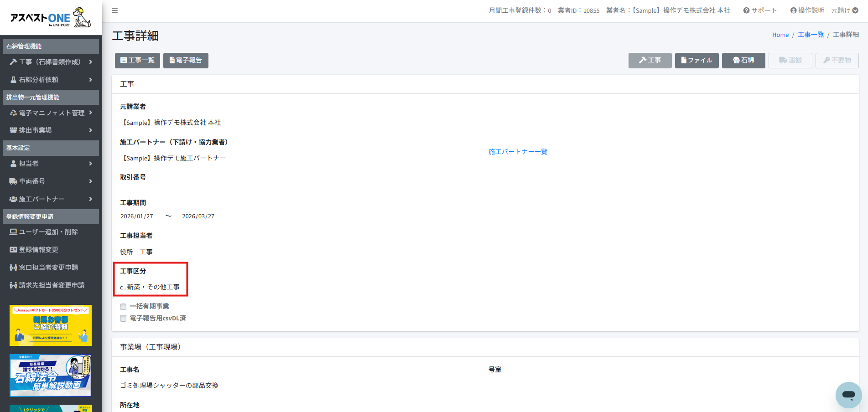
Task: Click the hamburger menu icon to collapse sidebar
Action: (x=115, y=10)
